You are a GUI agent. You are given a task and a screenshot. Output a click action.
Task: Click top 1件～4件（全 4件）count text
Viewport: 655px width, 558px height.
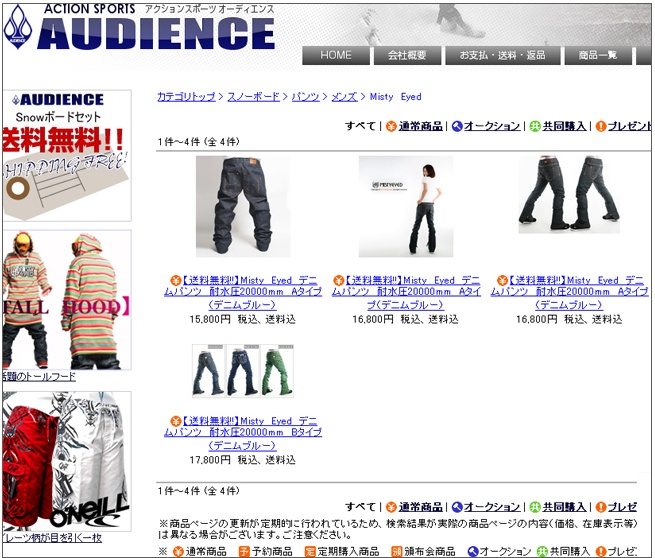(198, 142)
